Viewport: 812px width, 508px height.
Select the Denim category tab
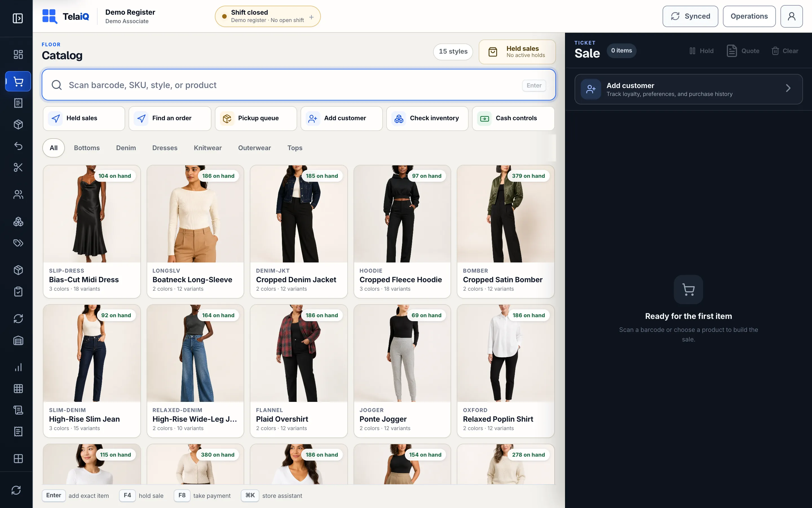126,148
